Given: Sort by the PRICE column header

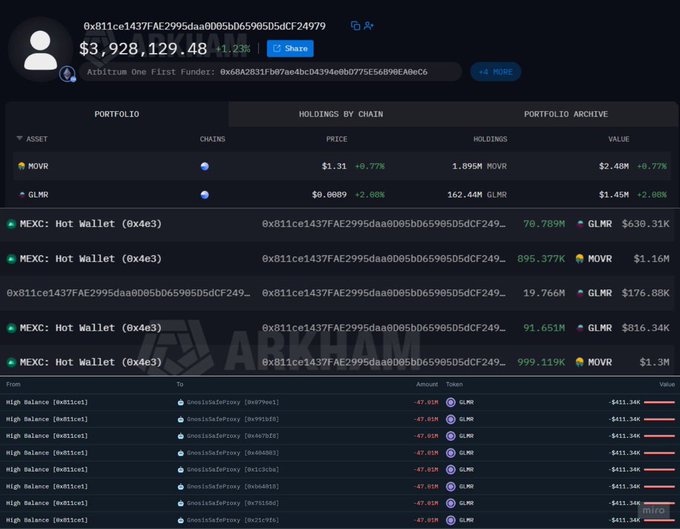Looking at the screenshot, I should (337, 139).
